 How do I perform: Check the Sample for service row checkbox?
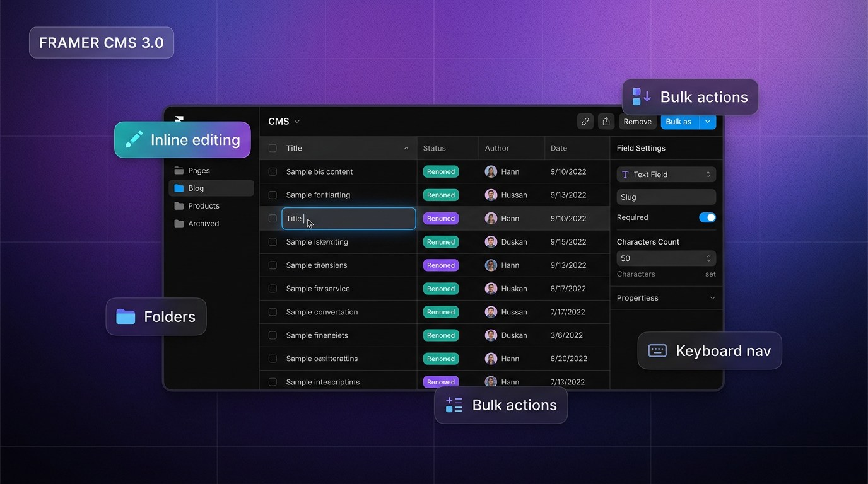[273, 289]
